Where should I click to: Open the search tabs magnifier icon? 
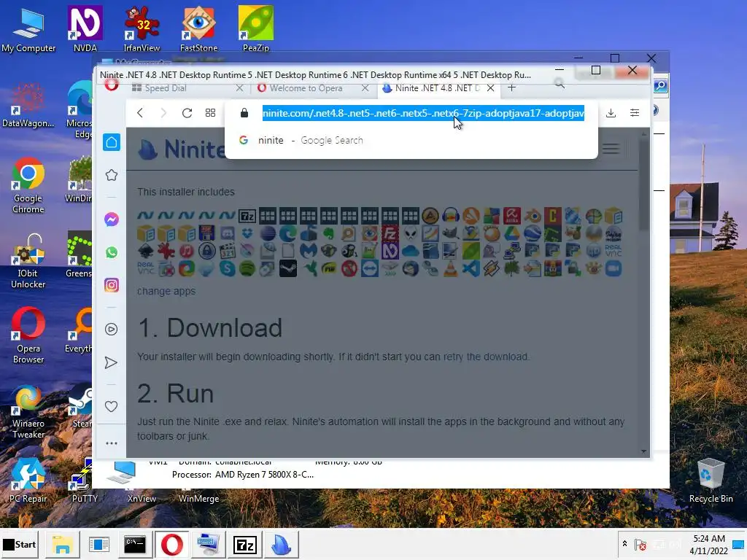coord(560,85)
